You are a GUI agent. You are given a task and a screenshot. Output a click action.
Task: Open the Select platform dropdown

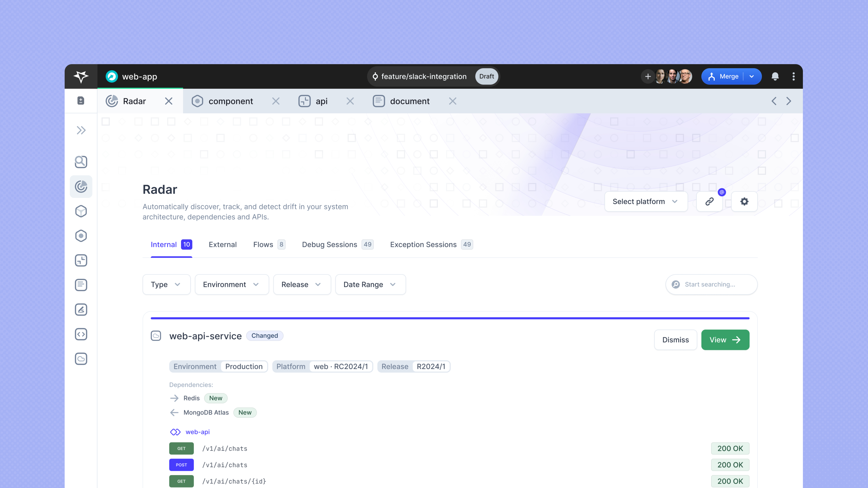(646, 201)
